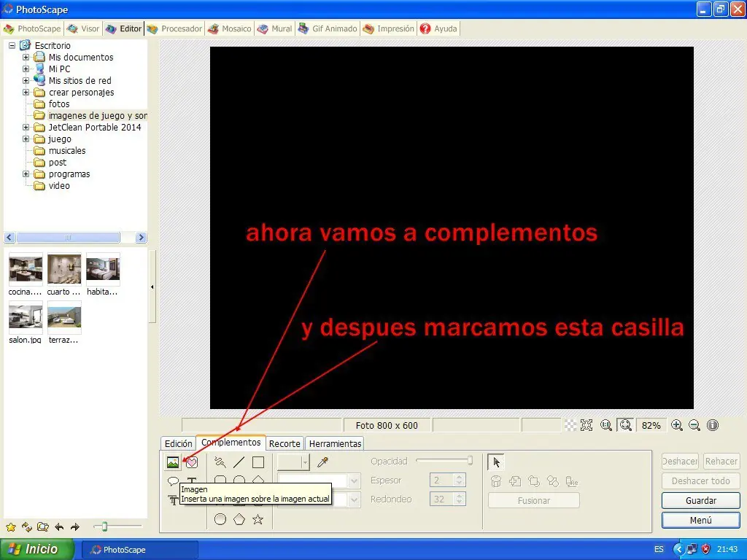Image resolution: width=747 pixels, height=560 pixels.
Task: Collapse the side panel with the arrow handle
Action: [152, 287]
